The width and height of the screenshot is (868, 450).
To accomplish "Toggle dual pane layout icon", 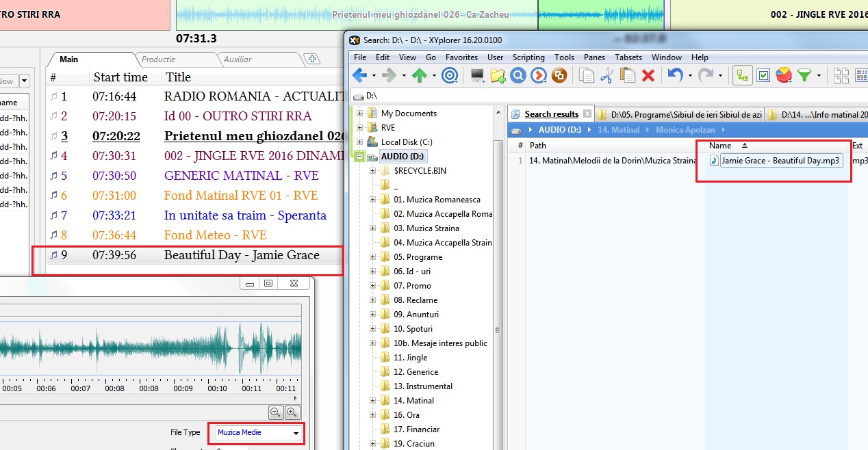I will coord(841,75).
